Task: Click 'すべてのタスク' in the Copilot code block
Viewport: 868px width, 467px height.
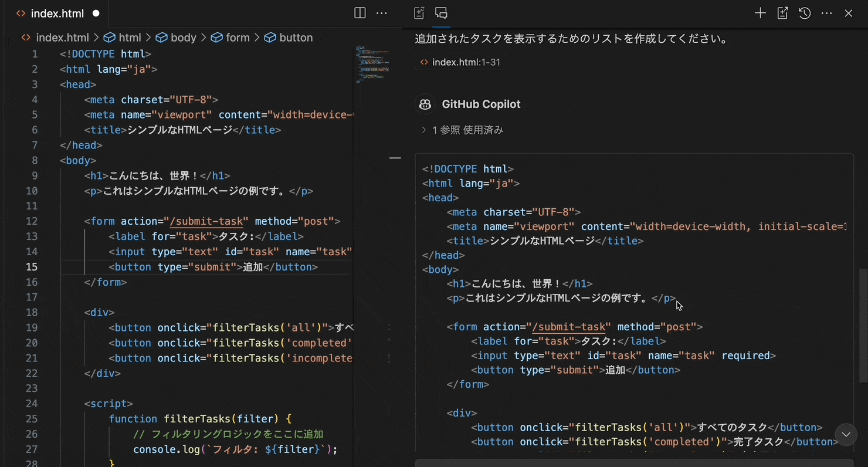Action: pos(732,428)
